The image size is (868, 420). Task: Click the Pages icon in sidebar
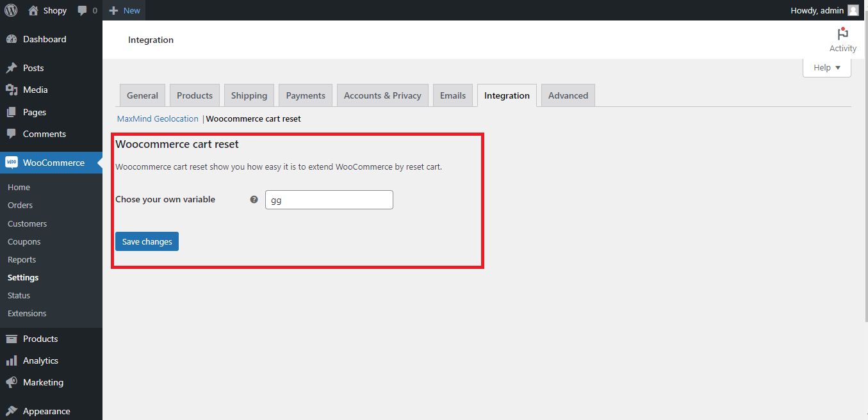(12, 112)
